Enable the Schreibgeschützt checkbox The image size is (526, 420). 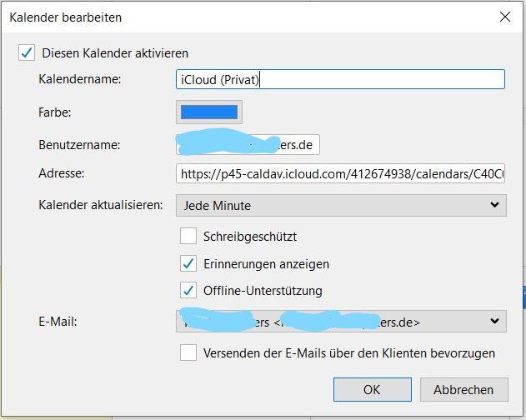[188, 236]
